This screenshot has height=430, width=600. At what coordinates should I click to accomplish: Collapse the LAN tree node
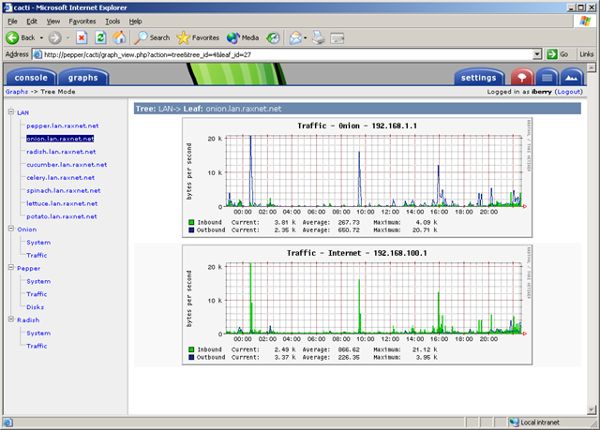[11, 112]
